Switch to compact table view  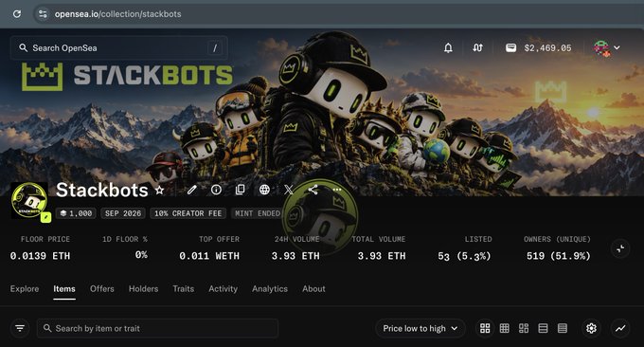coord(563,328)
